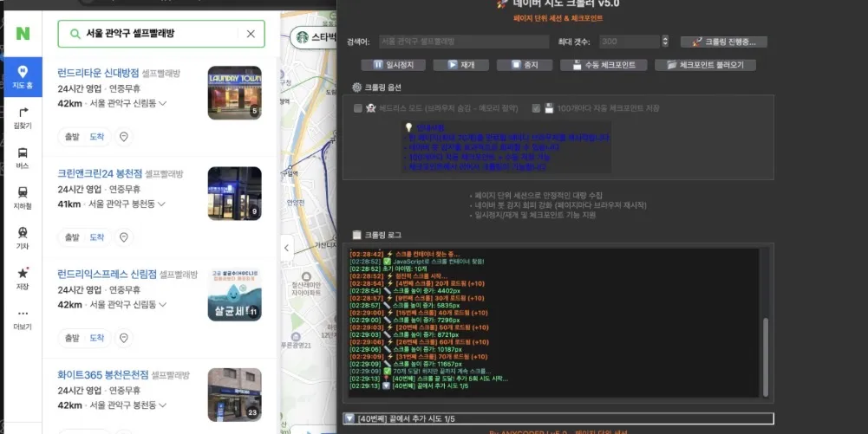Click the 체크포인트 불러오기 folder button
The width and height of the screenshot is (868, 434).
click(705, 65)
